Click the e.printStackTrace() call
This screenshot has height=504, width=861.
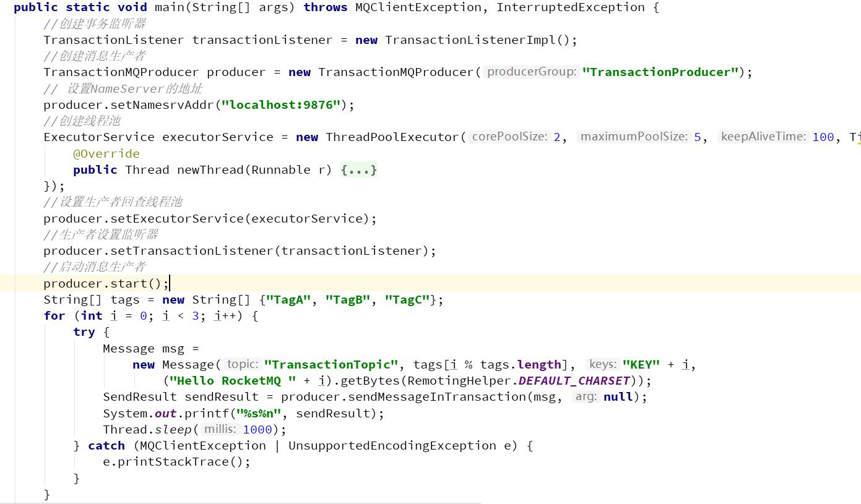(x=176, y=462)
